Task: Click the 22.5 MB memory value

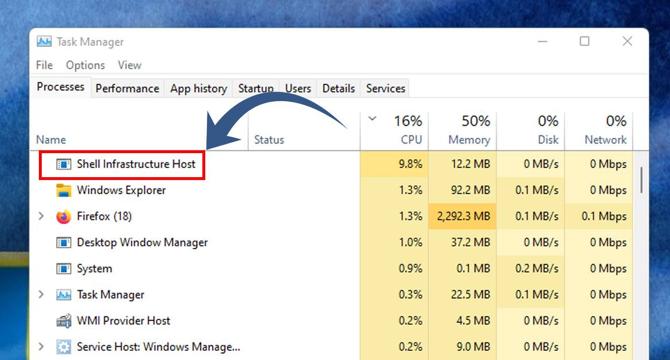Action: pyautogui.click(x=470, y=295)
